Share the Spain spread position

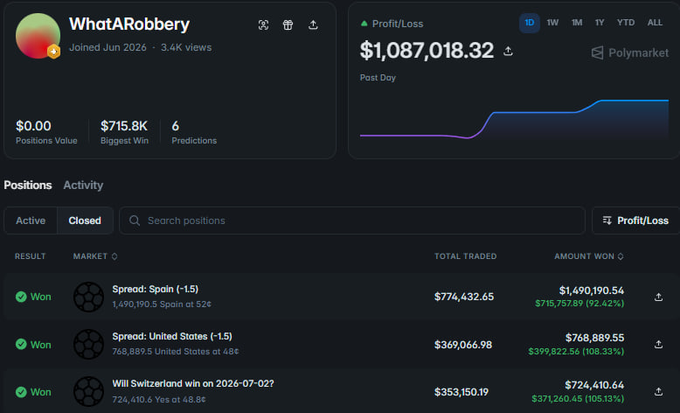(x=658, y=297)
